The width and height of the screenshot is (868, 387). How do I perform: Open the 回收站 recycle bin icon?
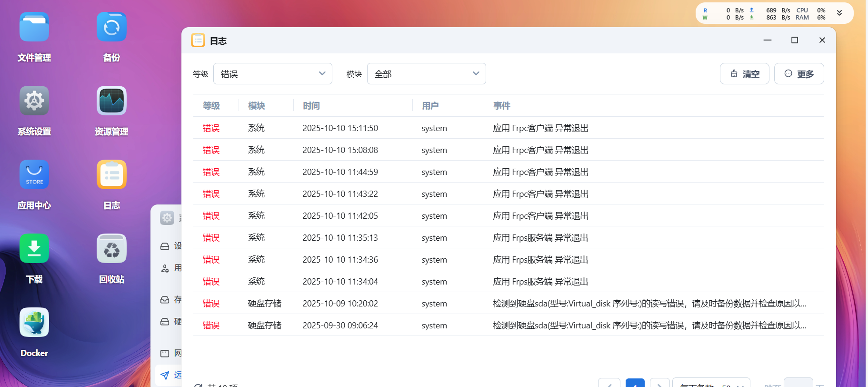tap(111, 249)
